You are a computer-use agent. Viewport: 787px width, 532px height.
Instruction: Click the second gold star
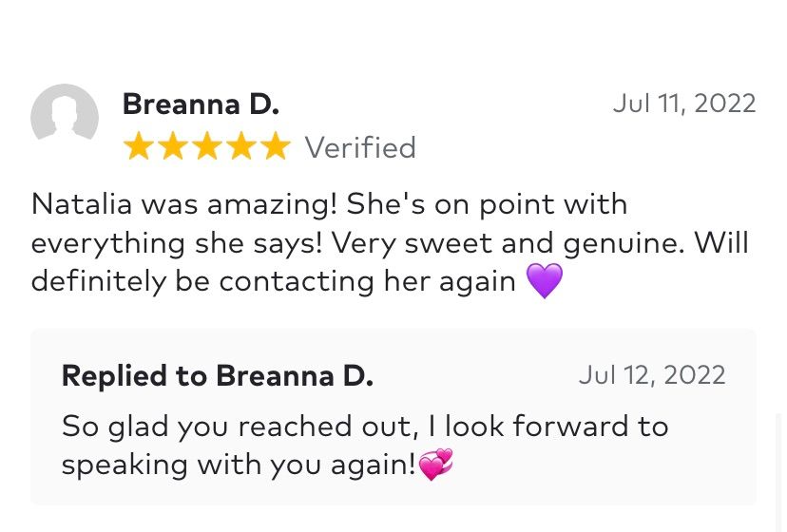point(173,146)
